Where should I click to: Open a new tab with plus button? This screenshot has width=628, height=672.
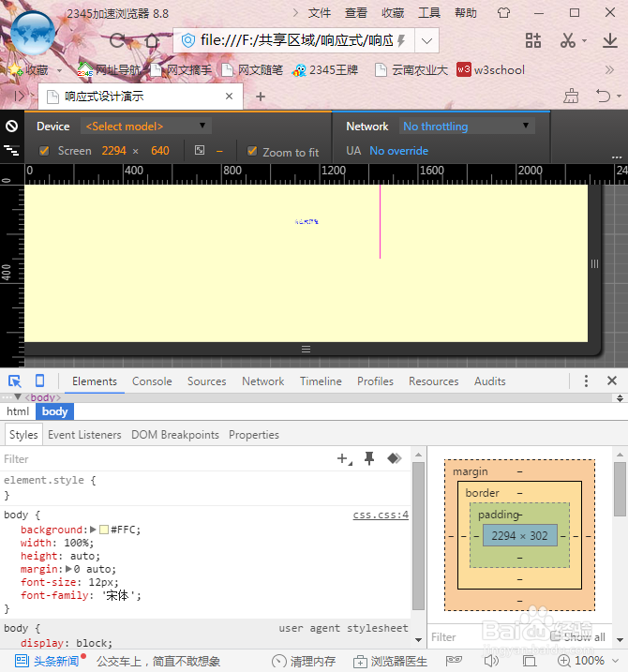pyautogui.click(x=261, y=97)
